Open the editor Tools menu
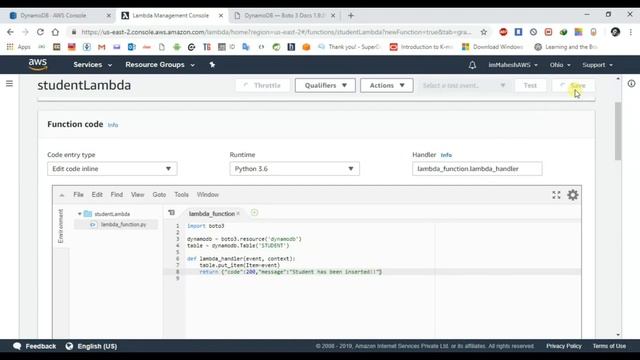This screenshot has height=360, width=640. click(181, 195)
